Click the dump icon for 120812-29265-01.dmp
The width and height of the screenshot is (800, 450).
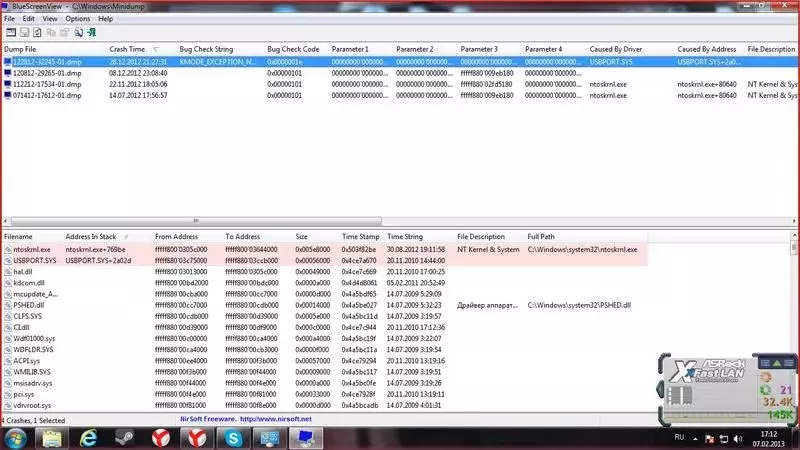[8, 73]
